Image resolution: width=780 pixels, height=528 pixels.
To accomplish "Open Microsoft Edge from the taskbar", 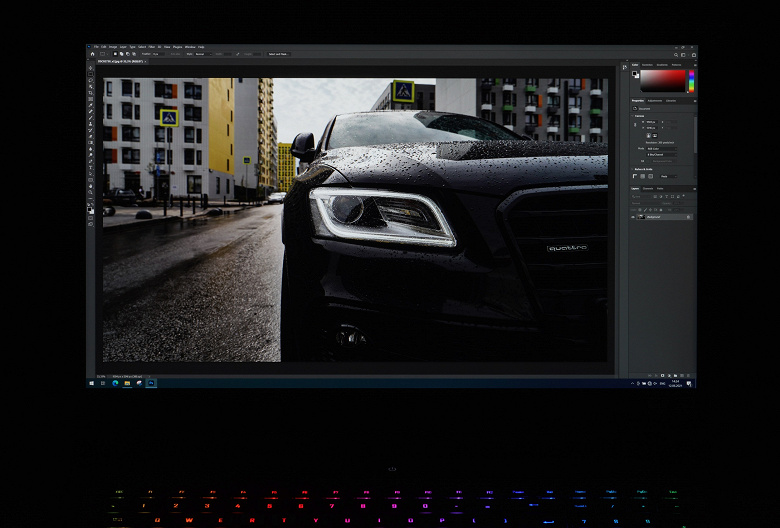I will point(115,383).
